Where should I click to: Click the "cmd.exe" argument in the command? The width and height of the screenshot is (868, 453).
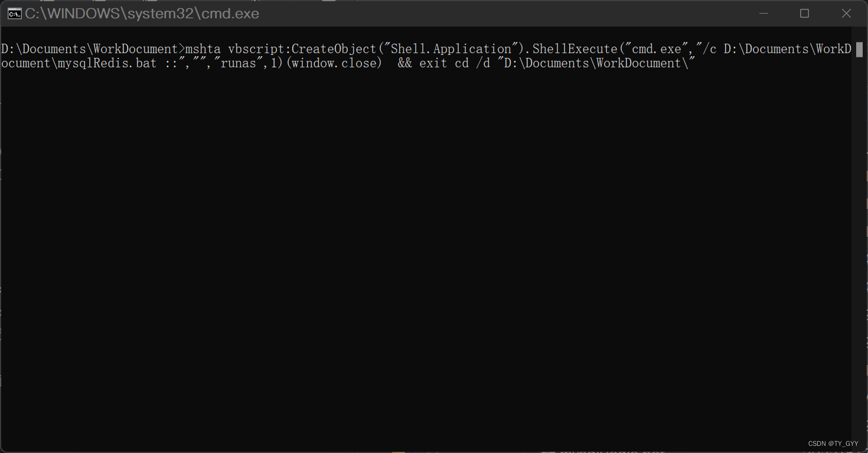(x=655, y=49)
